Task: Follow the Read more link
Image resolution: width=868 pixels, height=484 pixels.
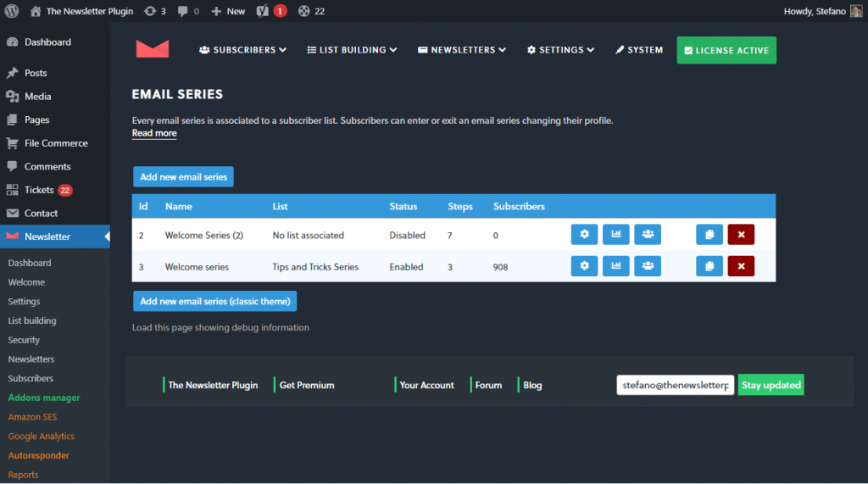Action: pos(154,133)
